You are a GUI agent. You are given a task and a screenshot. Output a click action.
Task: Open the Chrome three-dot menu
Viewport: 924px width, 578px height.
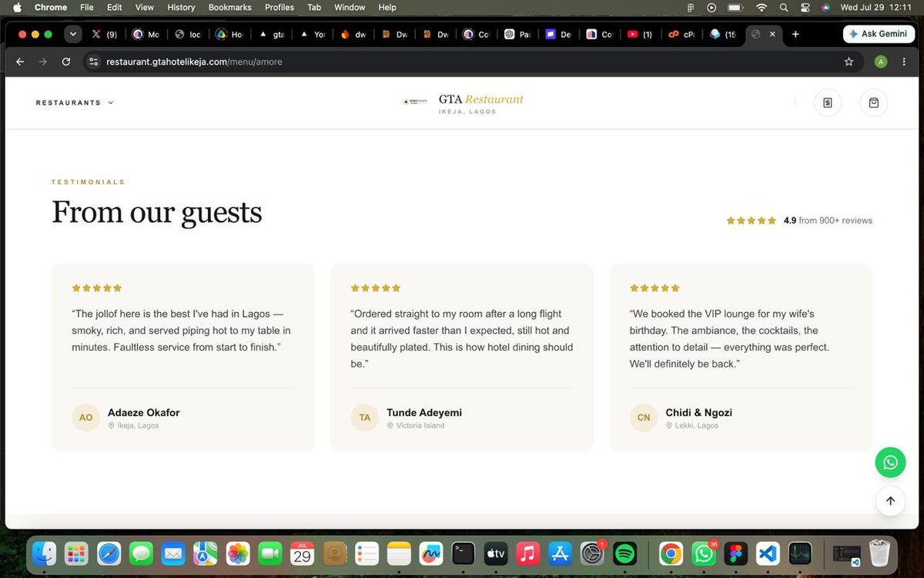pyautogui.click(x=905, y=62)
